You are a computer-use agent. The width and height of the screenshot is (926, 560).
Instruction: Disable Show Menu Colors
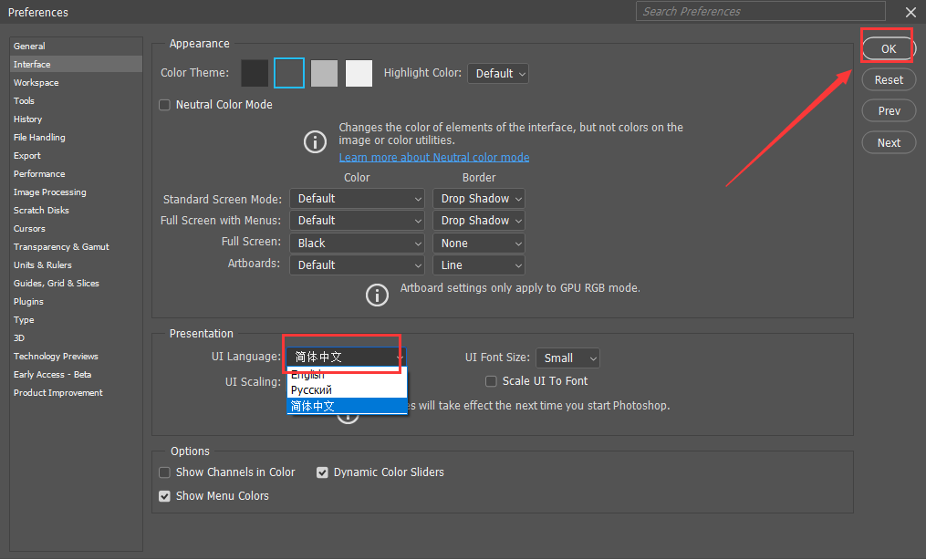(x=164, y=495)
